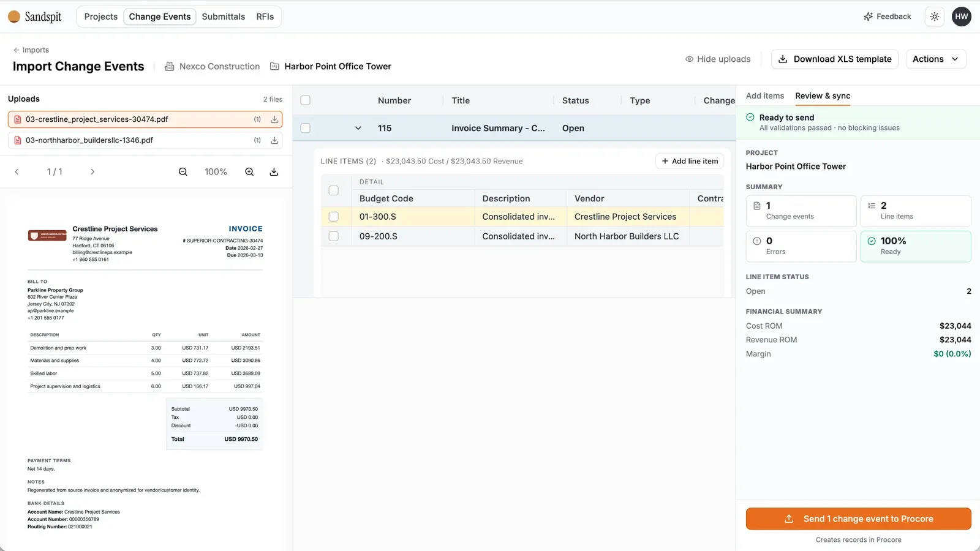This screenshot has width=980, height=551.
Task: Download the crestline_project_services PDF via its download icon
Action: point(274,119)
